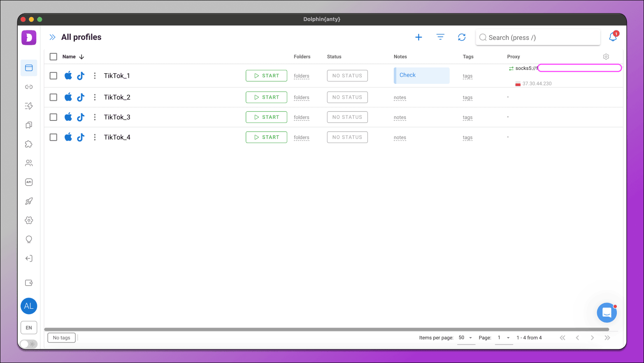Click the TikTok icon for TikTok_1

(81, 76)
